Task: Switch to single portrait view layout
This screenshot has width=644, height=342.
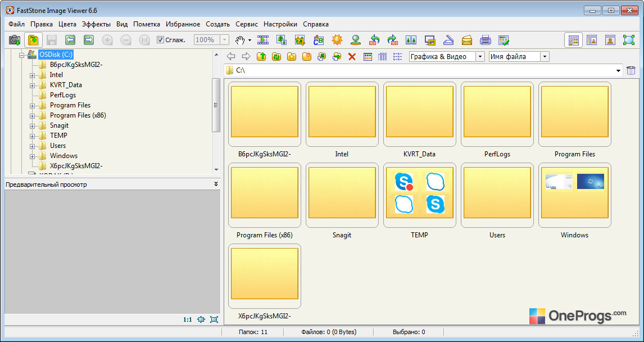Action: (x=610, y=40)
